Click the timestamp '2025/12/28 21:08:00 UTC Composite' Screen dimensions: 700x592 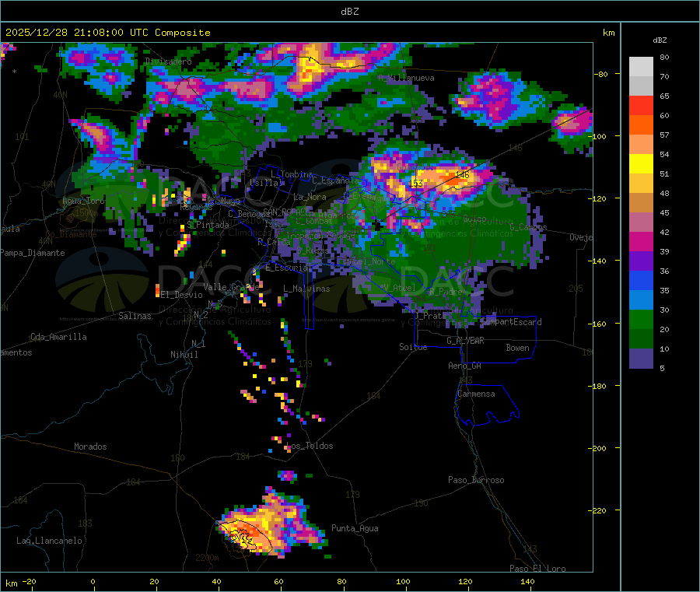107,33
